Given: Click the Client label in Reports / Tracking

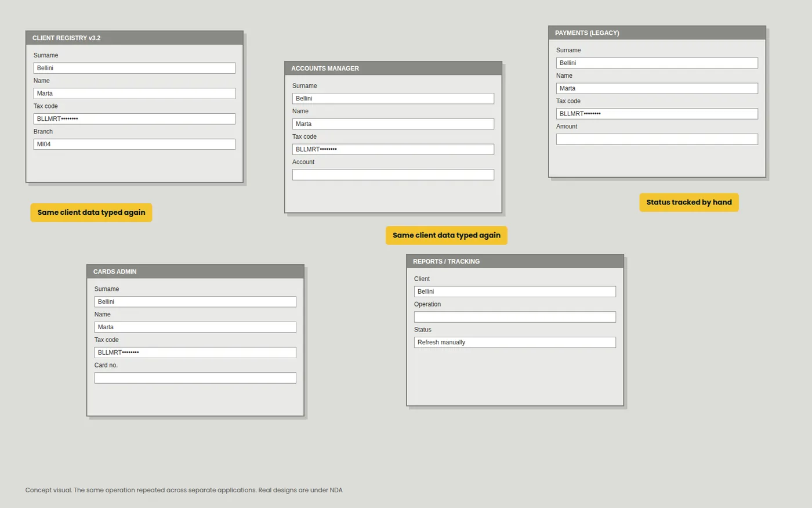Looking at the screenshot, I should pos(422,279).
